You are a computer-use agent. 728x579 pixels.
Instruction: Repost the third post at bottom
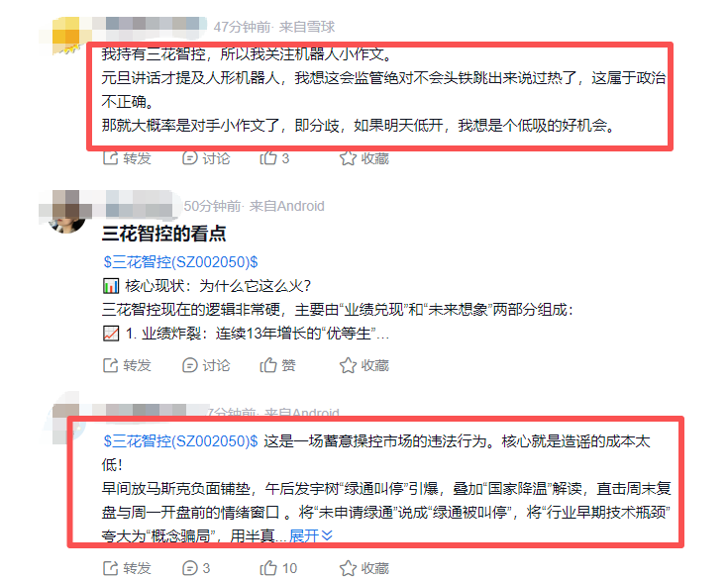tap(127, 568)
